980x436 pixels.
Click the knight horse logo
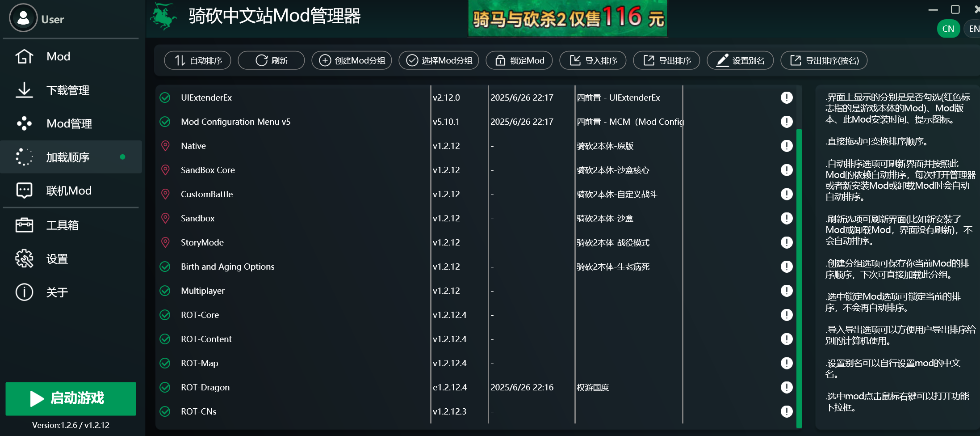163,17
